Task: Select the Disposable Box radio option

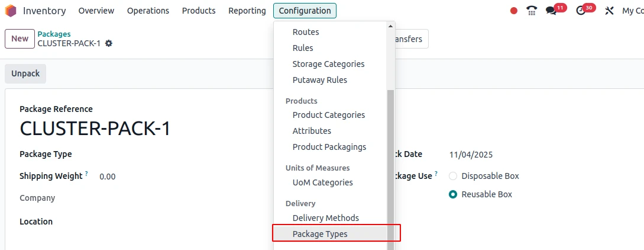Action: tap(453, 176)
